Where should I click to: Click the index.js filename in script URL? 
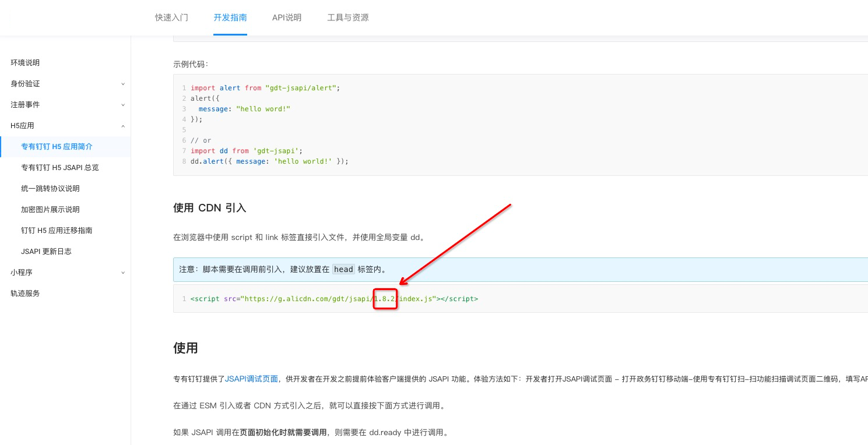(416, 299)
